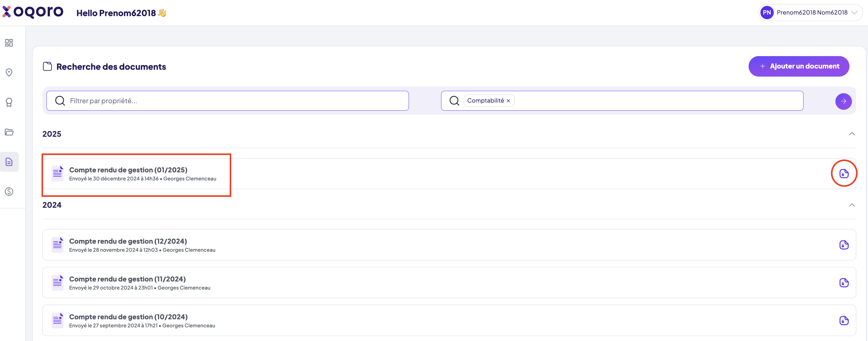Click the file icon of 10/2024 report
Image resolution: width=868 pixels, height=341 pixels.
point(57,321)
